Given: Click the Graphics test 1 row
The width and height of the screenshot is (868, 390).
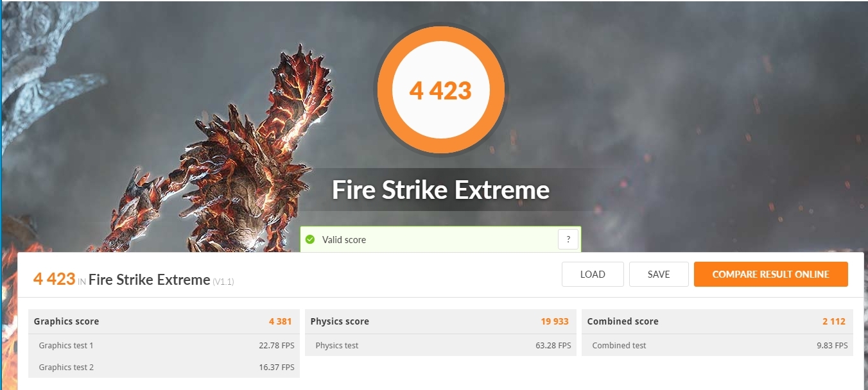Looking at the screenshot, I should [x=164, y=345].
